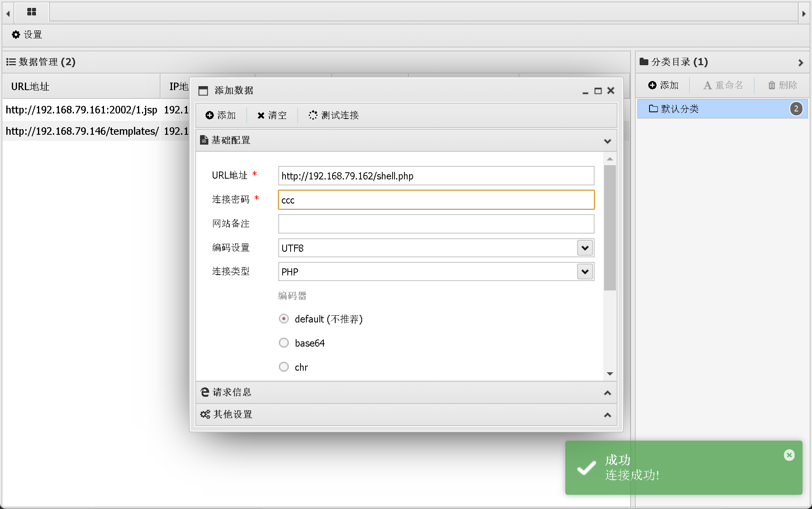812x509 pixels.
Task: Select base64 encoder radio button
Action: pyautogui.click(x=284, y=343)
